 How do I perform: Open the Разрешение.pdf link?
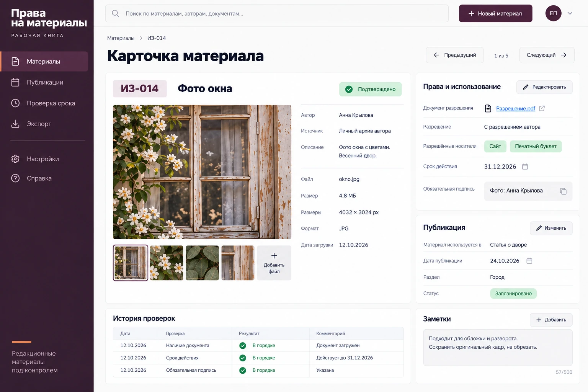516,108
